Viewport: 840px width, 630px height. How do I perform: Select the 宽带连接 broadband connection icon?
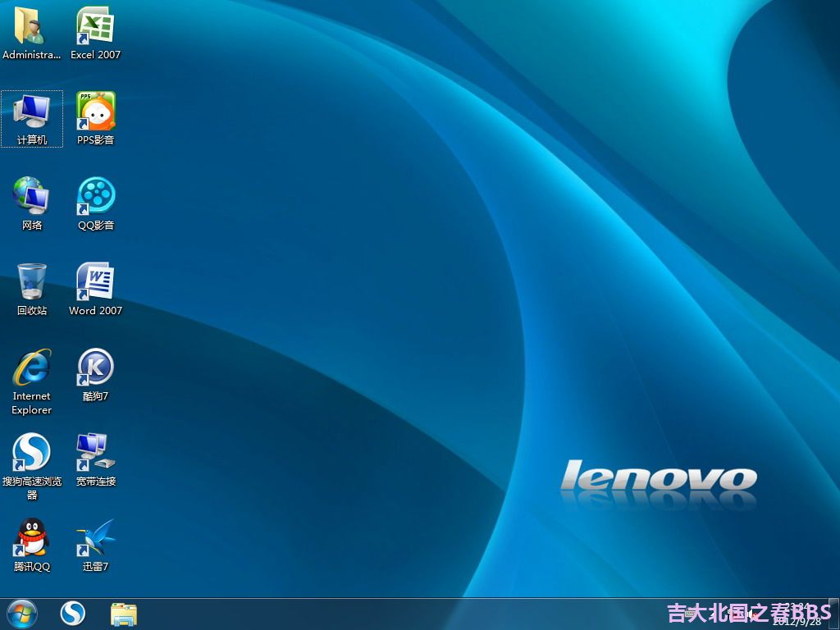[x=95, y=459]
